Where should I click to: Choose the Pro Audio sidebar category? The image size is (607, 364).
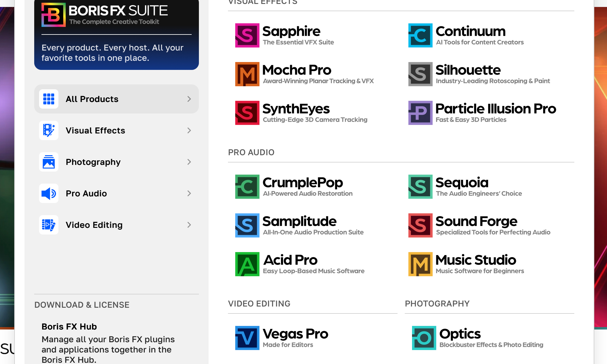click(86, 193)
